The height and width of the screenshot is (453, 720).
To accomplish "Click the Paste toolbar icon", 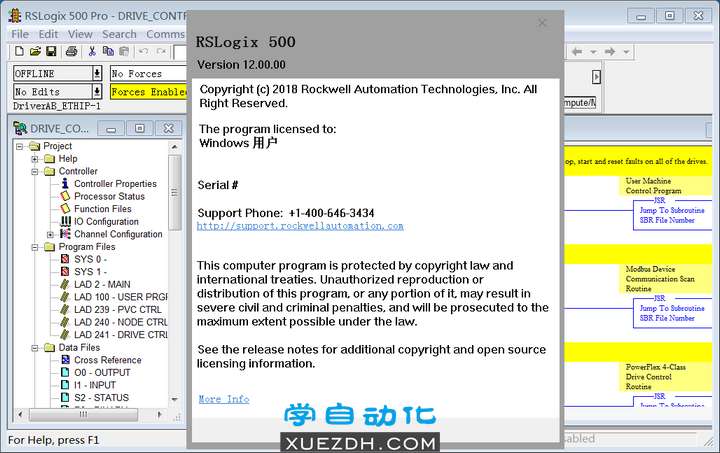I will (124, 51).
